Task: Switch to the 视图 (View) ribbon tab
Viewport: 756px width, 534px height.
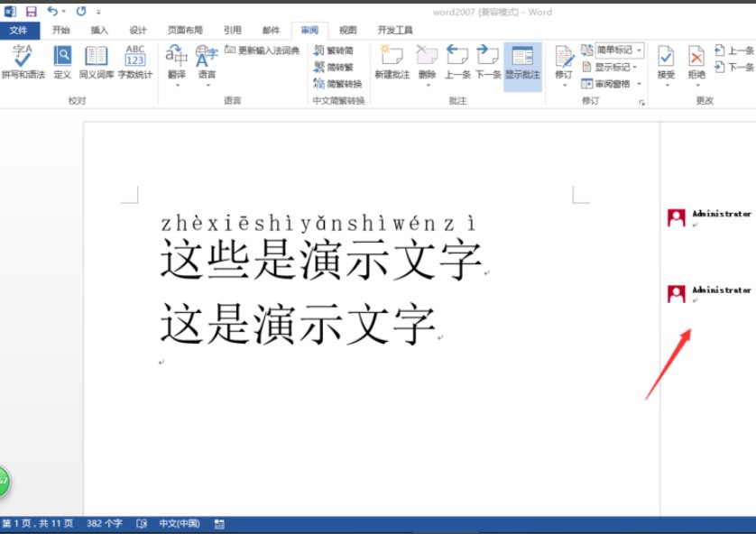Action: pyautogui.click(x=348, y=29)
